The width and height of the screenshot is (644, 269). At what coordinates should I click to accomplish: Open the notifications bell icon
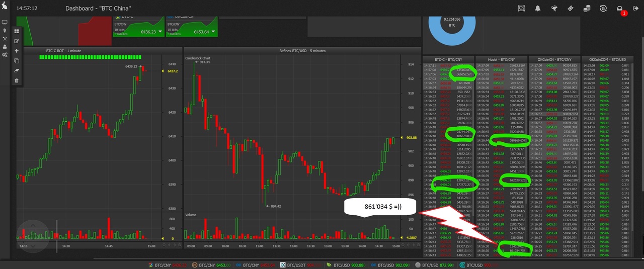coord(538,9)
